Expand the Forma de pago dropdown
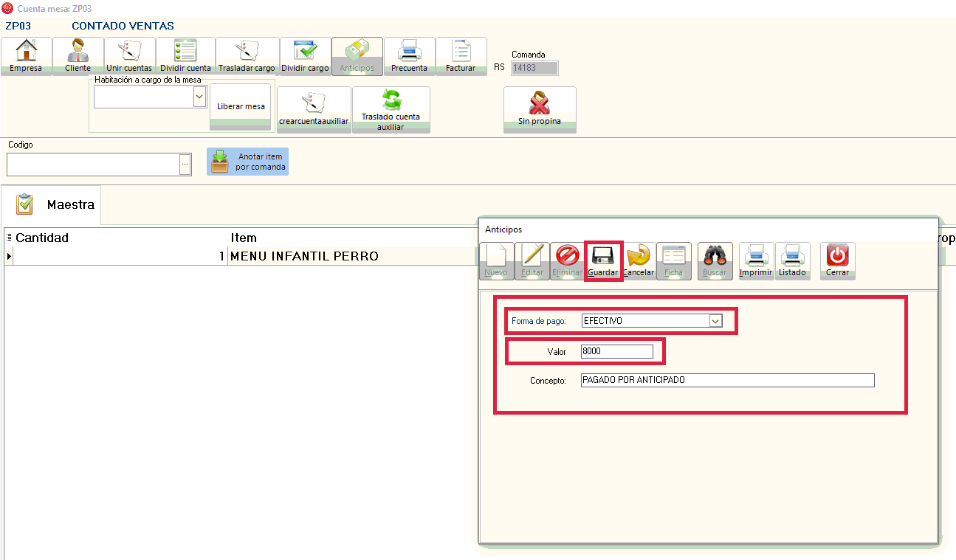 [715, 321]
